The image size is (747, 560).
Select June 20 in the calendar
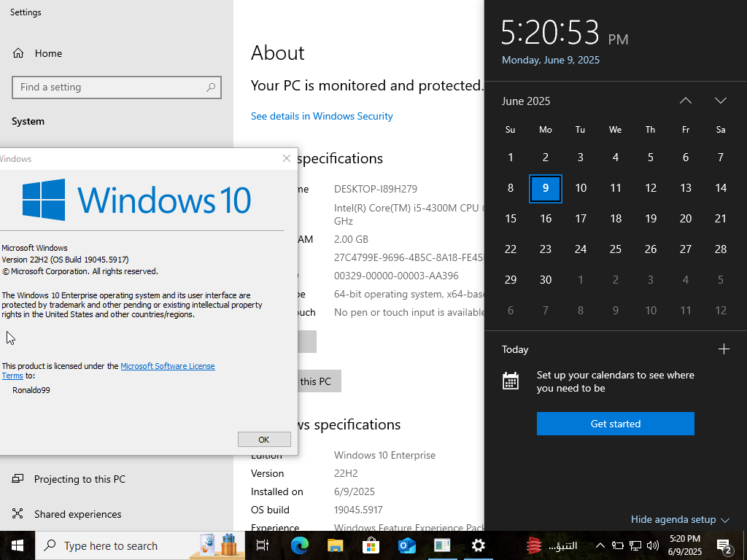[686, 219]
